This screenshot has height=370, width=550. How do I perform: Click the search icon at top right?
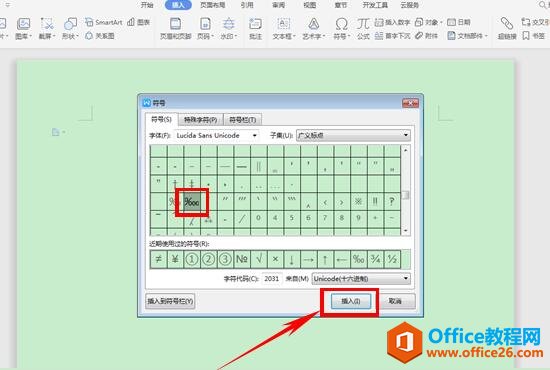(x=543, y=5)
